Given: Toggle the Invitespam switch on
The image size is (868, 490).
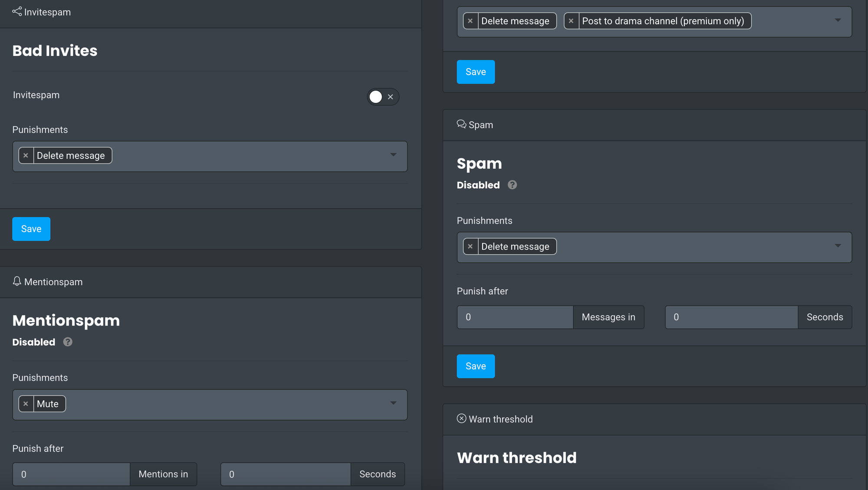Looking at the screenshot, I should pyautogui.click(x=382, y=97).
